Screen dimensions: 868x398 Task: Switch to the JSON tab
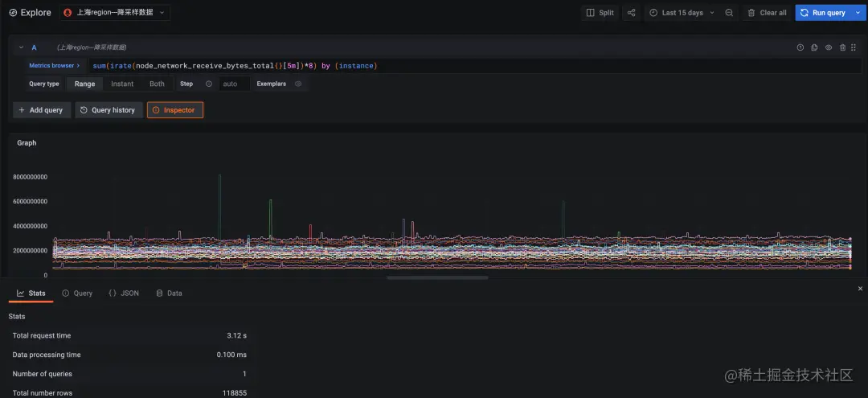(x=124, y=293)
